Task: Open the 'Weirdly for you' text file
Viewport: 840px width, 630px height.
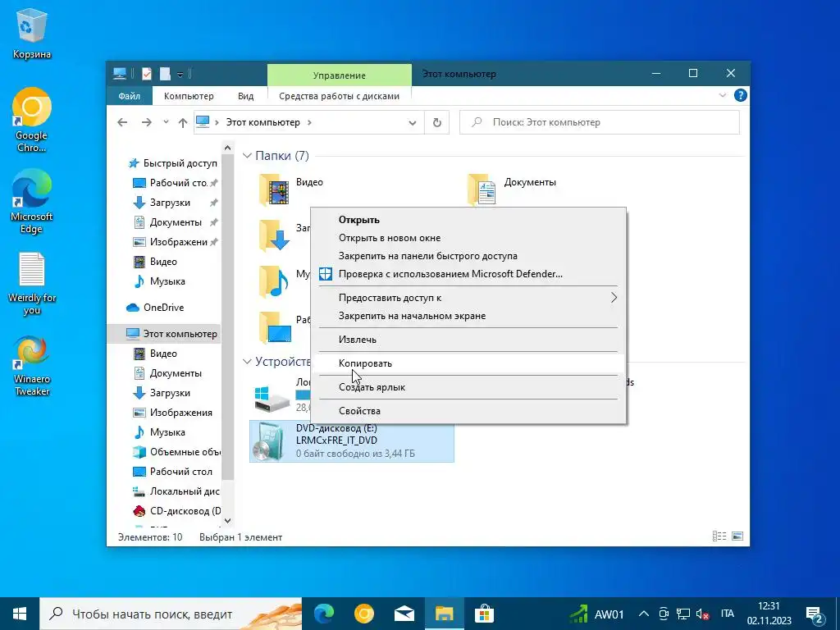Action: [32, 283]
